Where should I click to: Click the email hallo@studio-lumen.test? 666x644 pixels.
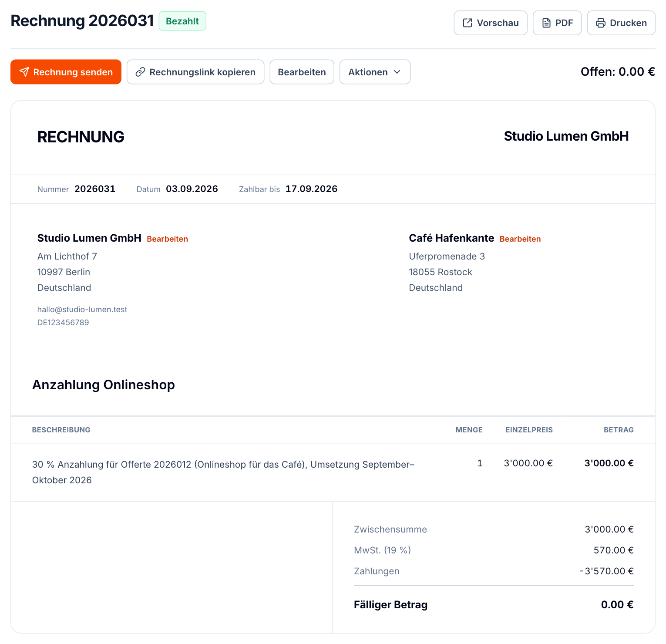[x=82, y=310]
